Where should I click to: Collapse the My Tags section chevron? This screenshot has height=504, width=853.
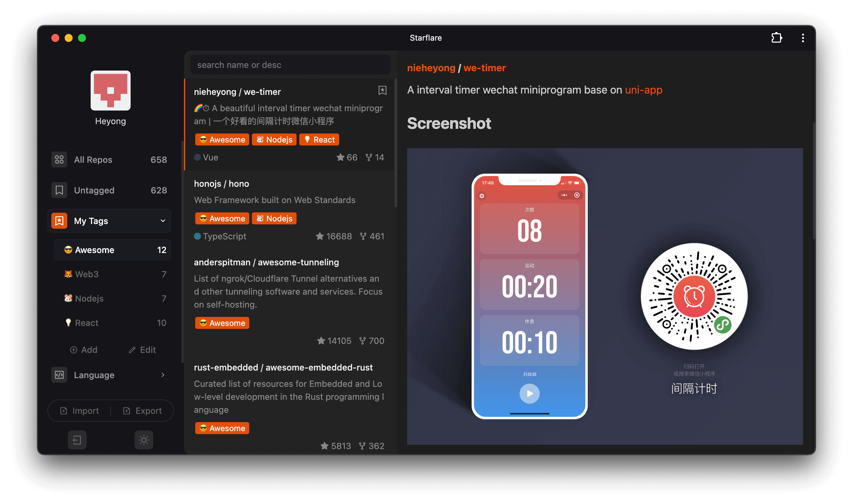pos(163,221)
